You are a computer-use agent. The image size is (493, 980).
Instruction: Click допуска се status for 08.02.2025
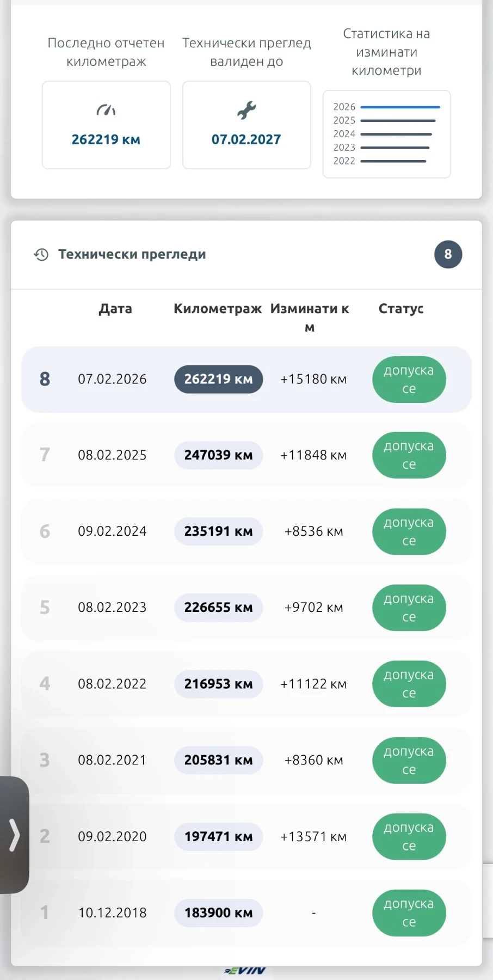(409, 455)
